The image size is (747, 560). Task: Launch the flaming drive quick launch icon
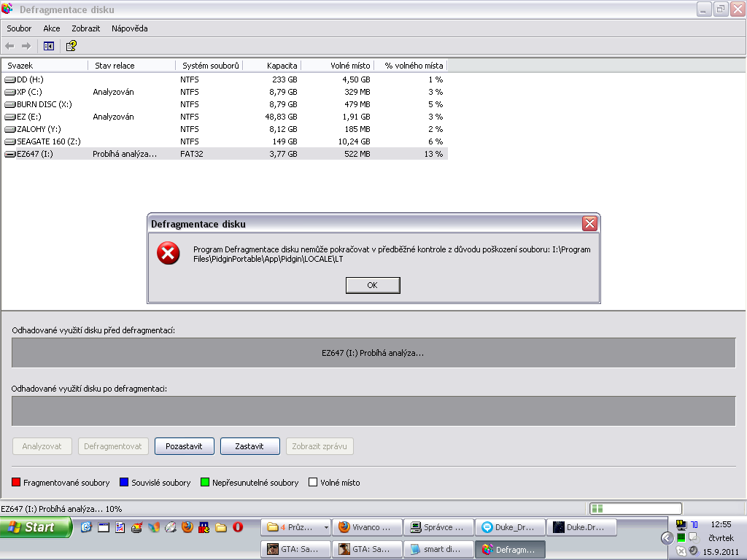(136, 527)
